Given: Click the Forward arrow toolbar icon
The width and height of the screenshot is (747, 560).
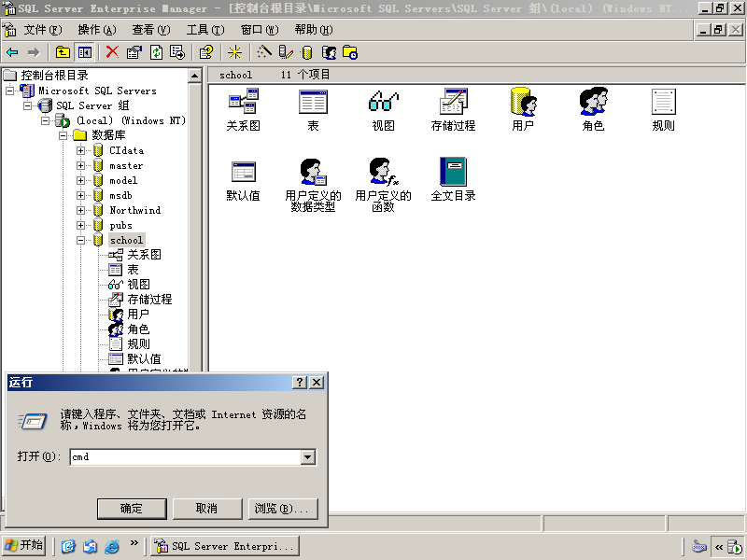Looking at the screenshot, I should (34, 52).
